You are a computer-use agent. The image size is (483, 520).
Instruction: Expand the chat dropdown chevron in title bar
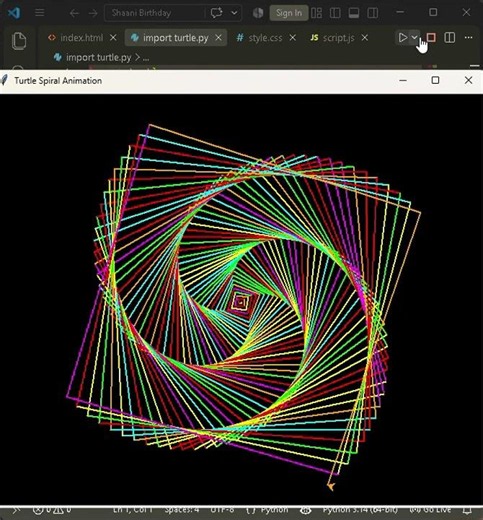point(234,13)
